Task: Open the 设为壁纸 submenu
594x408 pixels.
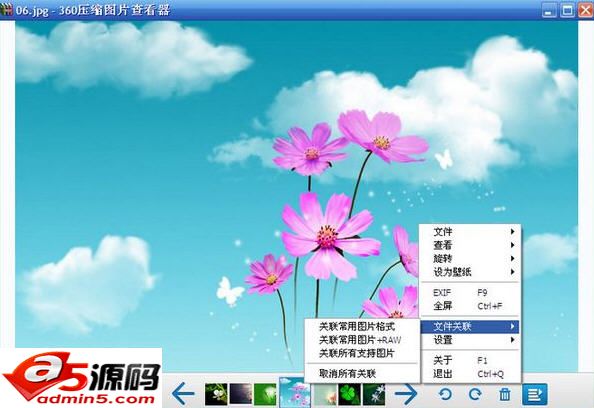Action: [x=470, y=272]
